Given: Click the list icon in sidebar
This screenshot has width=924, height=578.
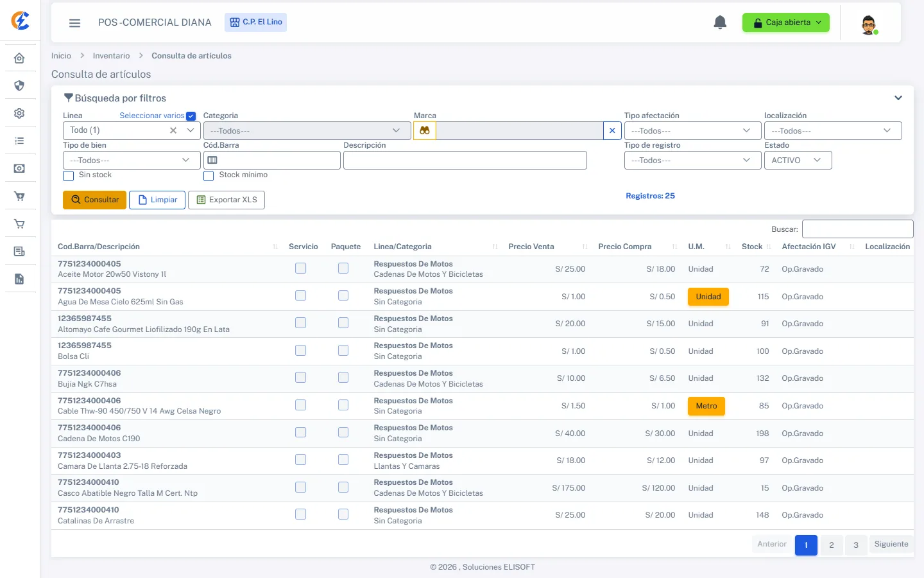Looking at the screenshot, I should click(x=19, y=141).
